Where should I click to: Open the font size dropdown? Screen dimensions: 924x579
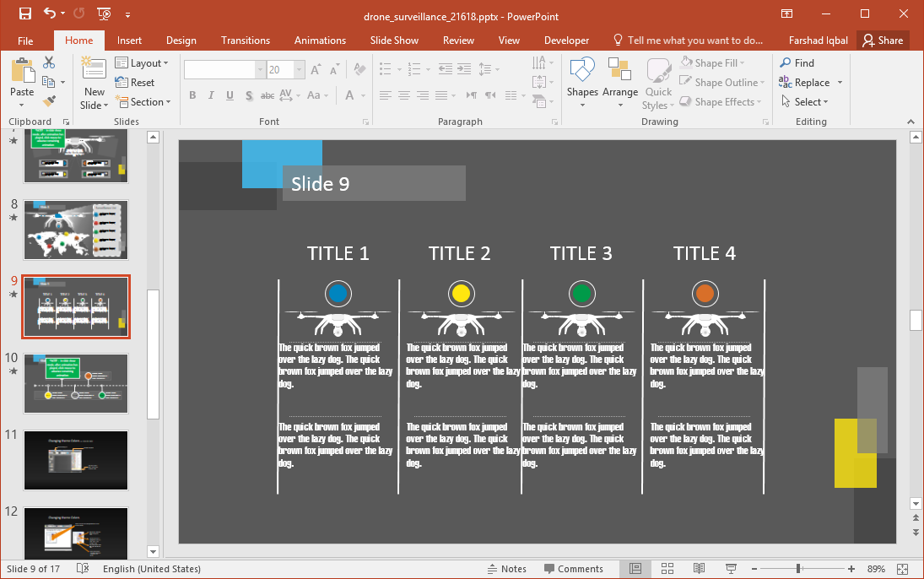pyautogui.click(x=299, y=70)
